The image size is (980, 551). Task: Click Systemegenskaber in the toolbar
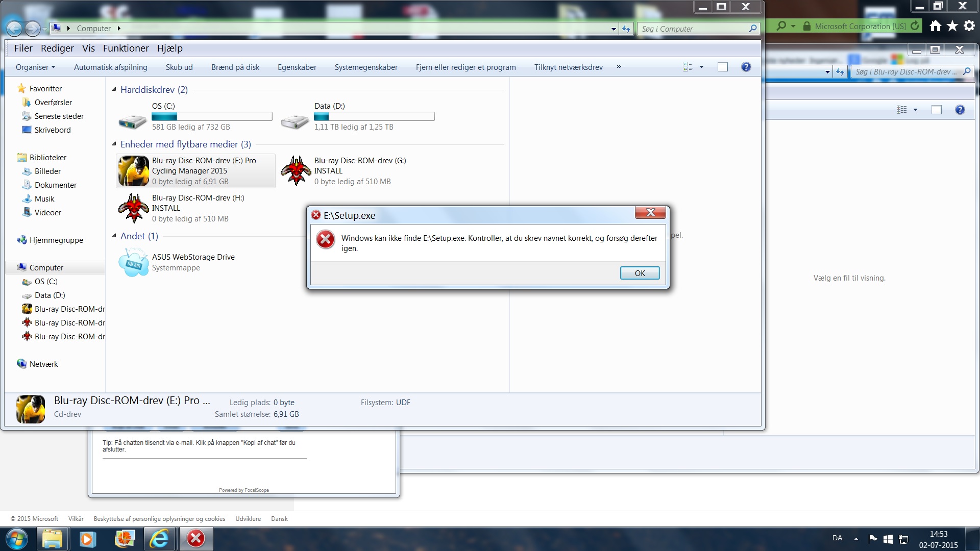pyautogui.click(x=366, y=67)
